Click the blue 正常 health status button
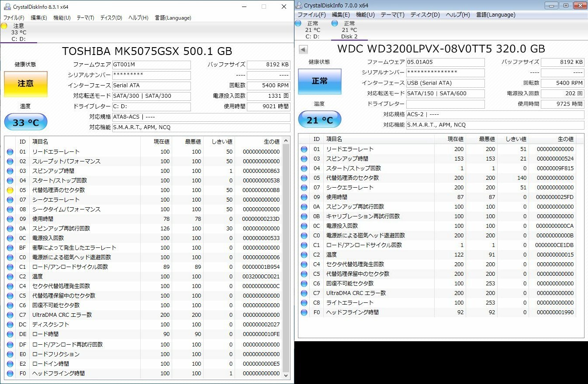The image size is (588, 384). (x=319, y=81)
